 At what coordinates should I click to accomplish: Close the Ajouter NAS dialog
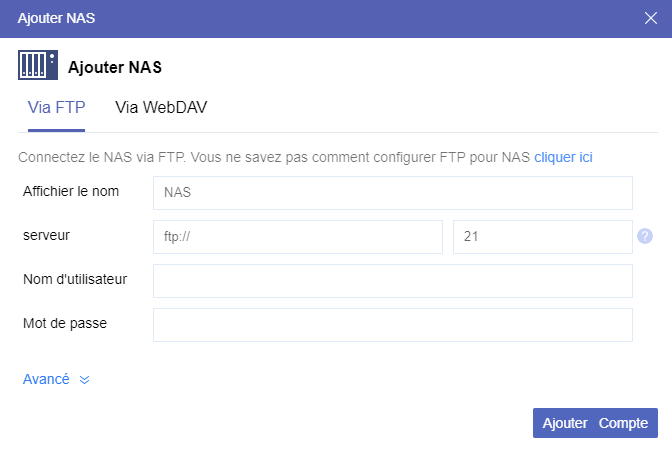[650, 18]
